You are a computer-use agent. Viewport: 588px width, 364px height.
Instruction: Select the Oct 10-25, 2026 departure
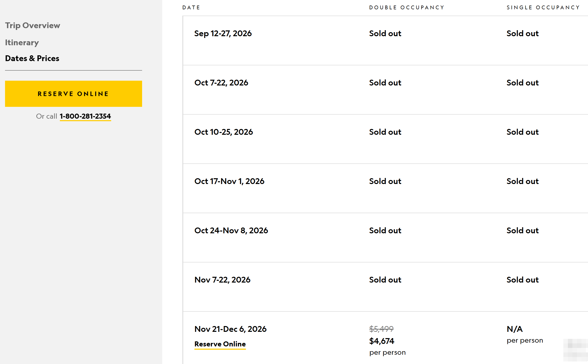tap(385, 139)
